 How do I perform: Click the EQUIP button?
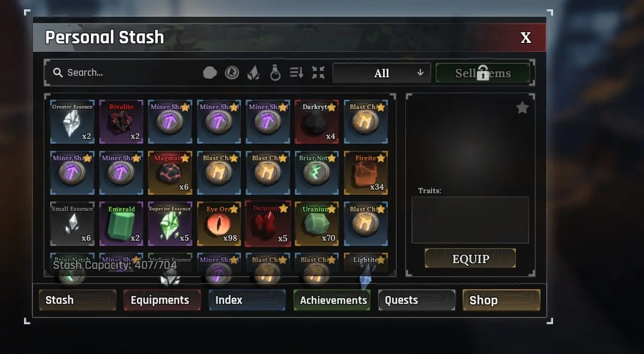pos(470,259)
